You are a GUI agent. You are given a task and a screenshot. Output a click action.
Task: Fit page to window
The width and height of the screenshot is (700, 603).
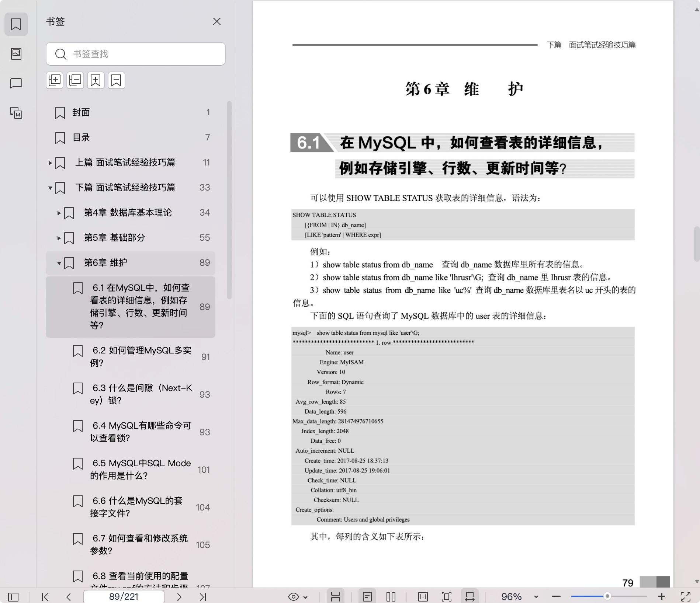447,596
